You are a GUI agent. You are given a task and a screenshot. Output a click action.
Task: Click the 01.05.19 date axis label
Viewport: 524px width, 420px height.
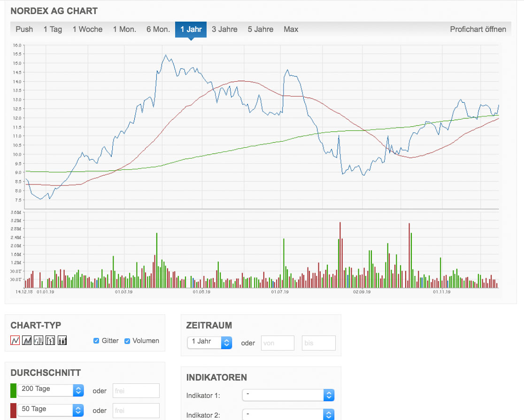[201, 292]
